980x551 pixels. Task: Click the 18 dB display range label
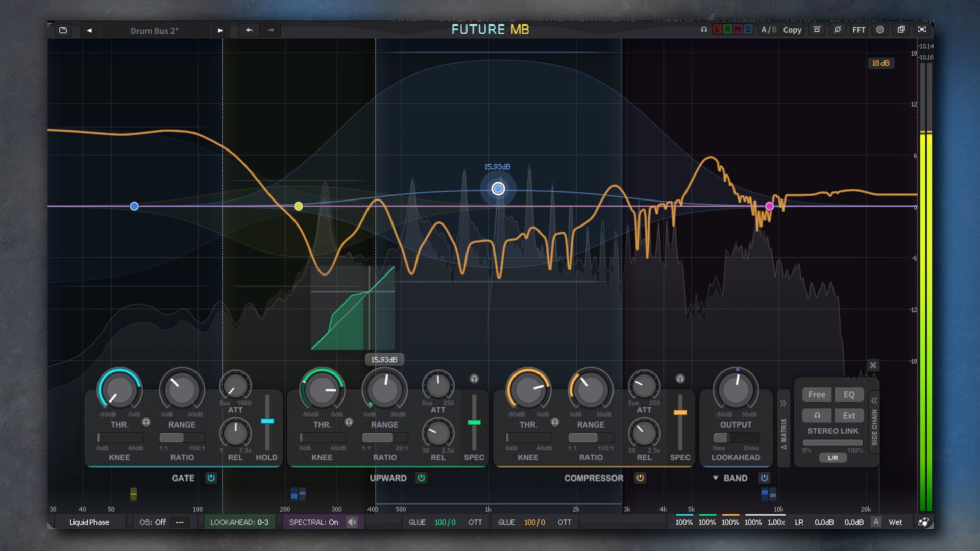pyautogui.click(x=881, y=63)
